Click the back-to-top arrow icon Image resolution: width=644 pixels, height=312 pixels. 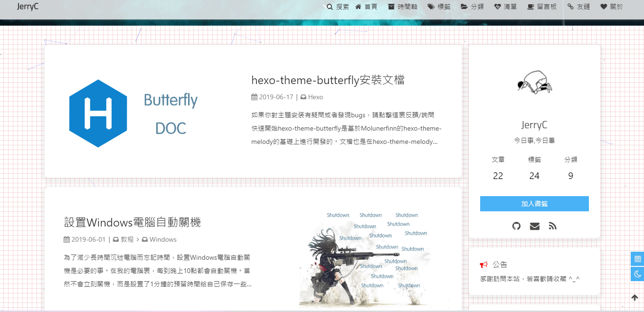[635, 298]
